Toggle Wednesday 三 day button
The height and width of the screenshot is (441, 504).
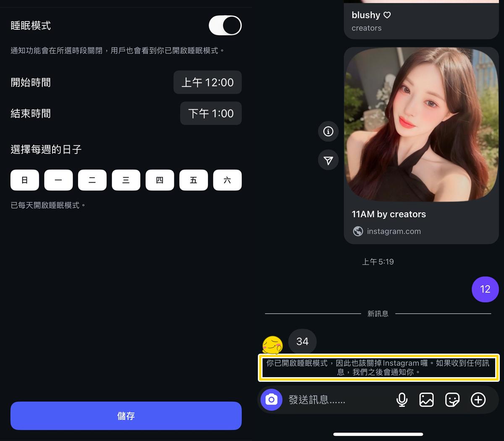pos(126,180)
